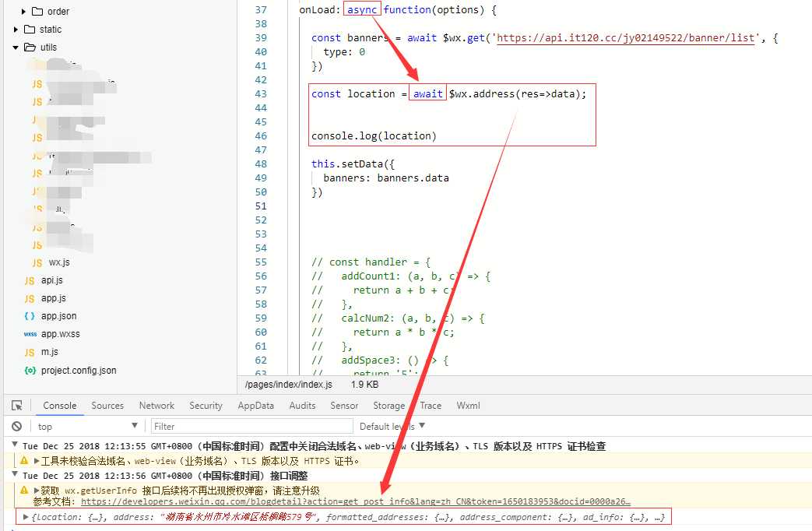Expand the 工具未校验合法域名 warning message
Image resolution: width=812 pixels, height=531 pixels.
coord(37,461)
